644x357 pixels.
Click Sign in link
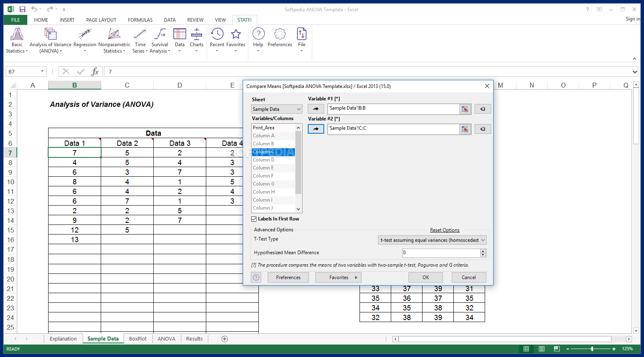(x=633, y=19)
